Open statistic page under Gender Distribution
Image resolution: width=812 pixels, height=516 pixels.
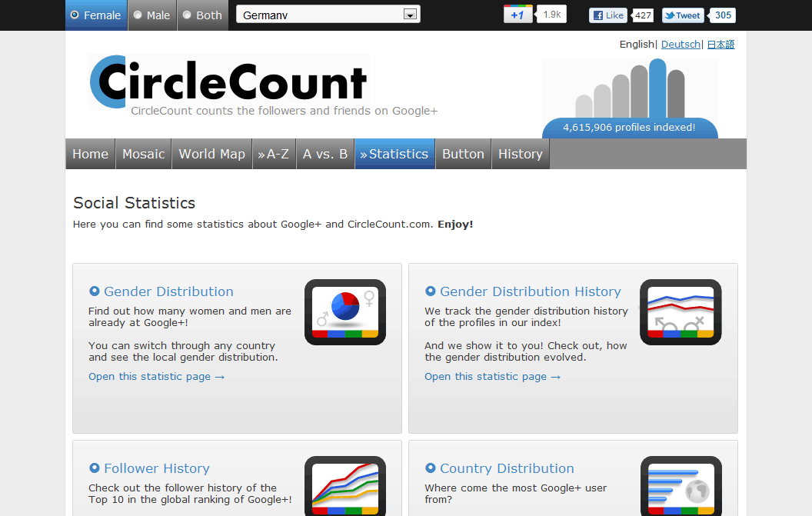(x=156, y=377)
